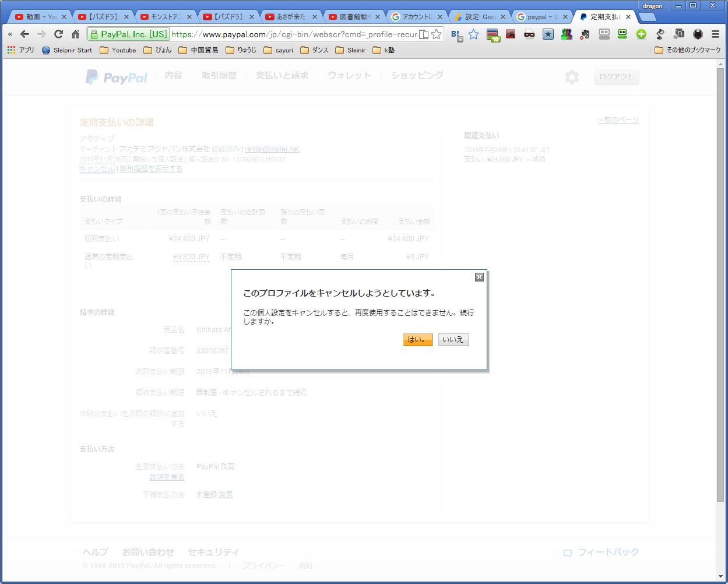Open the Sleipnir Start bookmark
Image resolution: width=728 pixels, height=584 pixels.
coord(67,50)
